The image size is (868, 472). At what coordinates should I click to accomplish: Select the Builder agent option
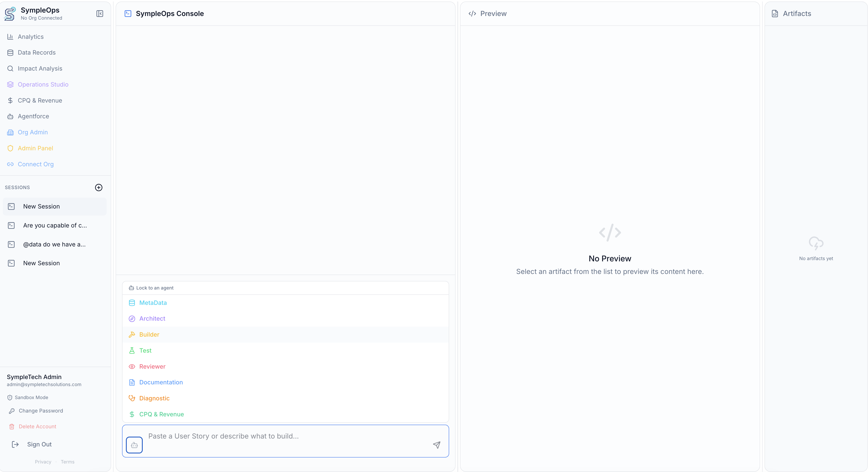tap(285, 335)
